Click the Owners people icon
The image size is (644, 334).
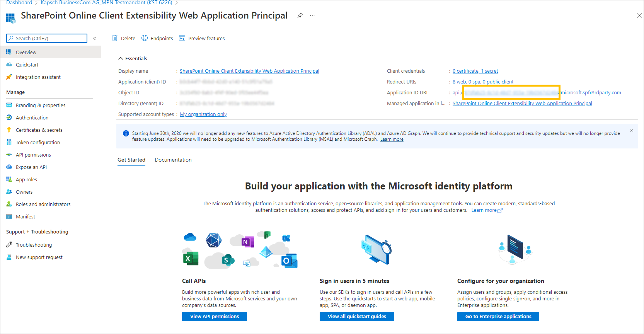pyautogui.click(x=9, y=192)
